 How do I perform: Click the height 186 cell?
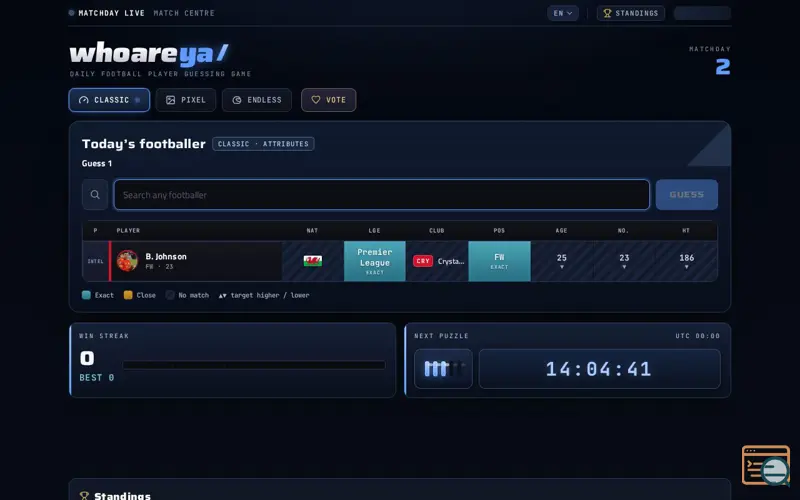686,261
